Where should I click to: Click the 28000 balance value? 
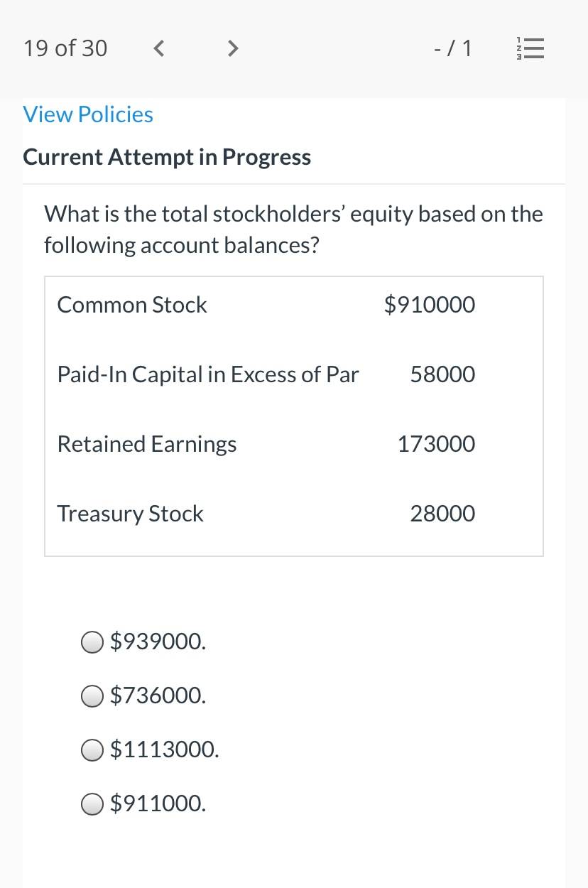[443, 514]
